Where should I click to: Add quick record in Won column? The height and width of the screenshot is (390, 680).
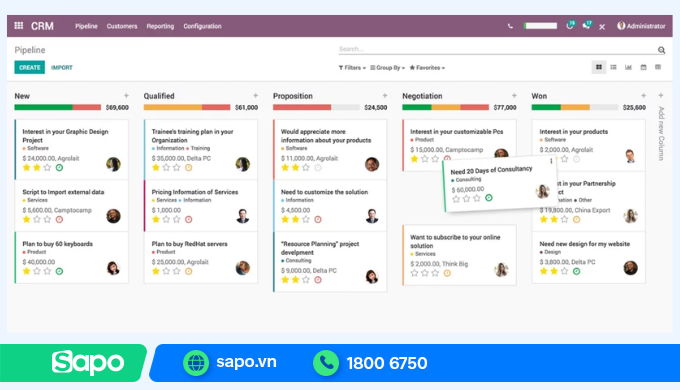click(643, 95)
